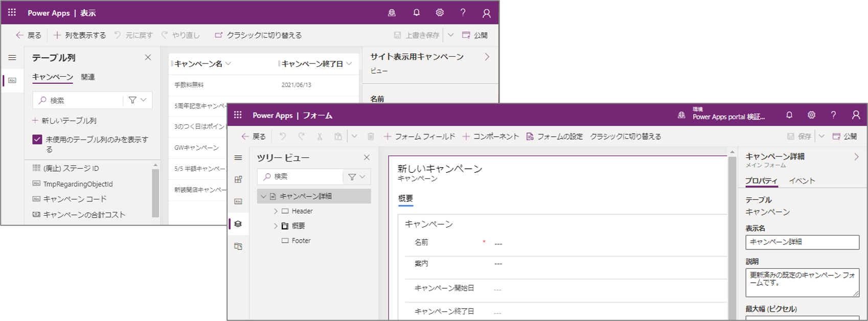This screenshot has width=868, height=321.
Task: Open settings gear in the 表示 window
Action: 440,13
